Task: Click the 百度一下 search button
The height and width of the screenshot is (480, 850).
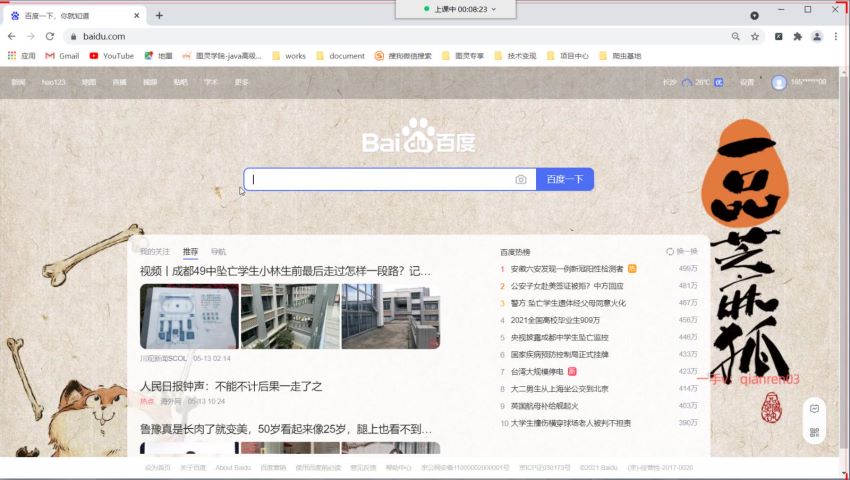Action: (x=565, y=180)
